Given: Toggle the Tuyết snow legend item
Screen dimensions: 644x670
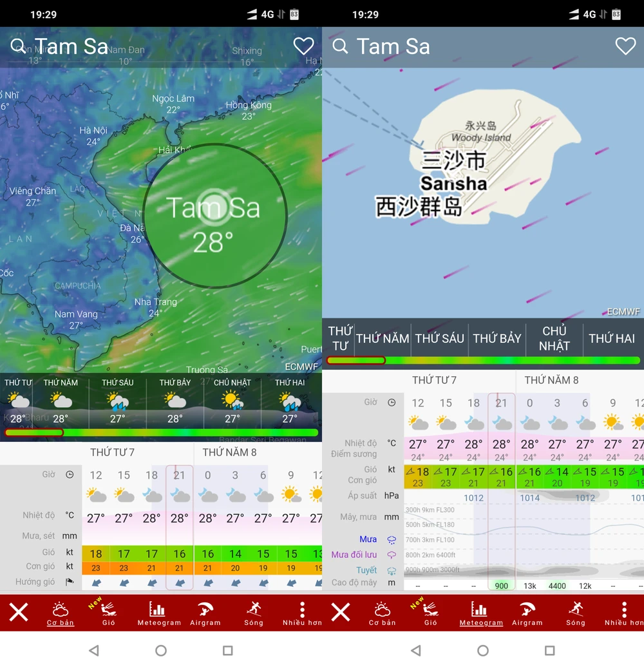Looking at the screenshot, I should pos(392,571).
